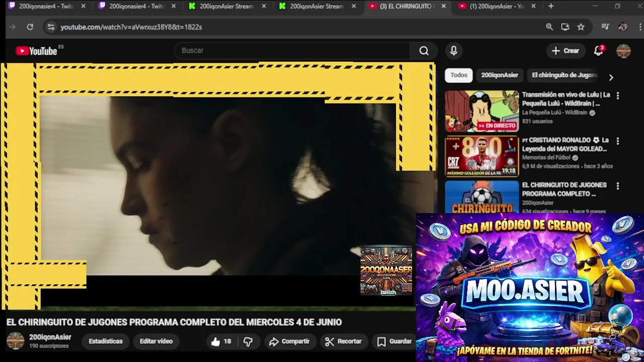Select the 200iqonAsier filter chip
This screenshot has height=362, width=644.
499,75
